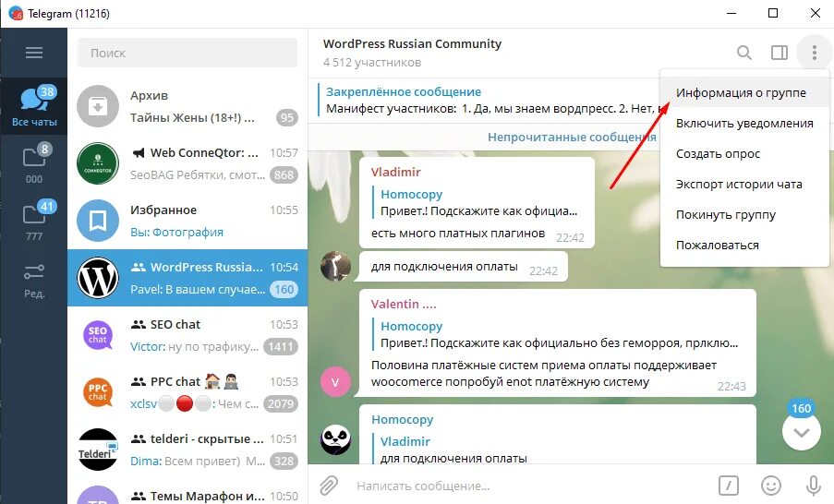This screenshot has height=504, width=834.
Task: Open the '000' chat folder
Action: click(34, 163)
